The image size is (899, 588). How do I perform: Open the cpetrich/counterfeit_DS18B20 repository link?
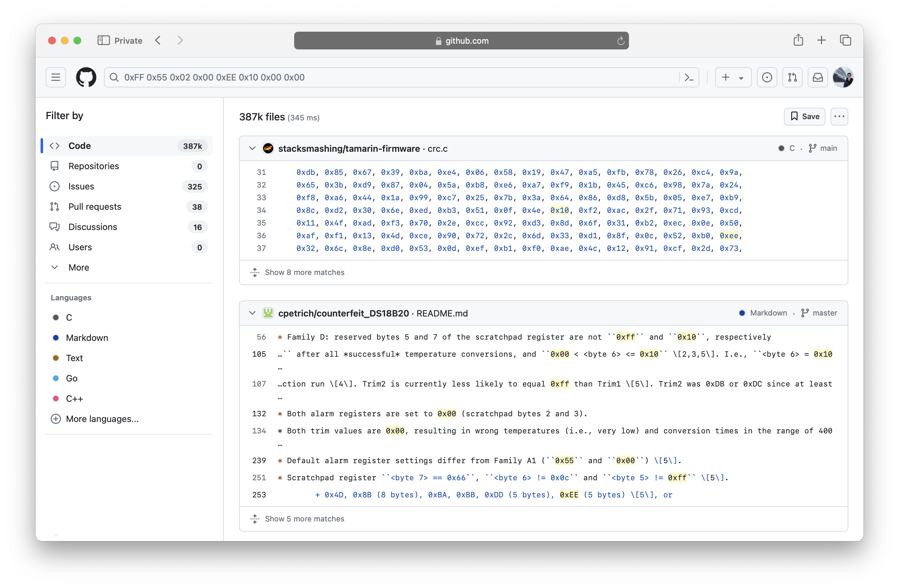point(343,313)
